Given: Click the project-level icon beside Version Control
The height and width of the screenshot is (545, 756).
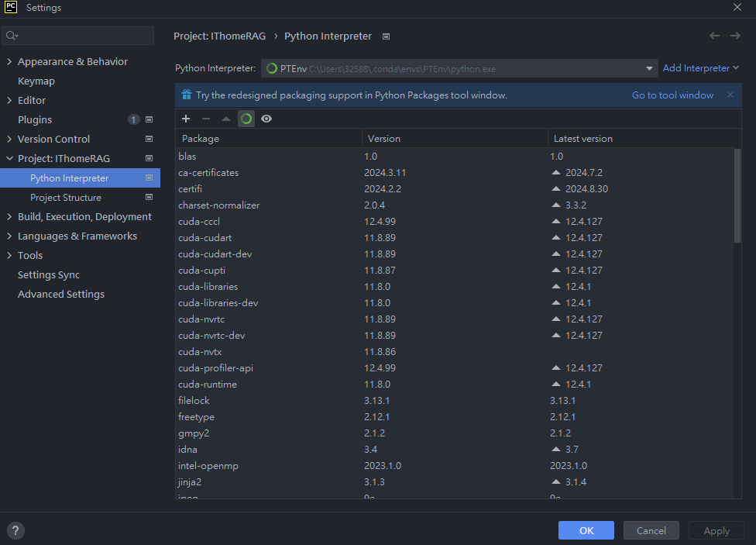Looking at the screenshot, I should [x=149, y=139].
